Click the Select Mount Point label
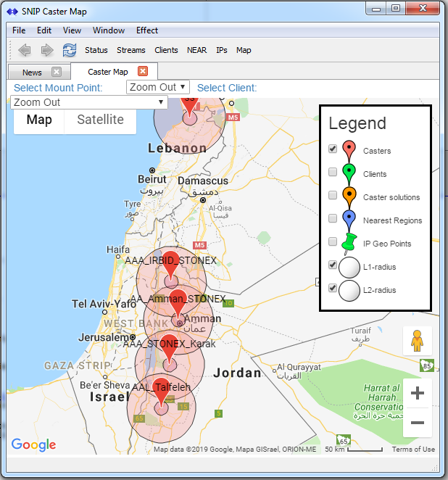 pyautogui.click(x=58, y=88)
